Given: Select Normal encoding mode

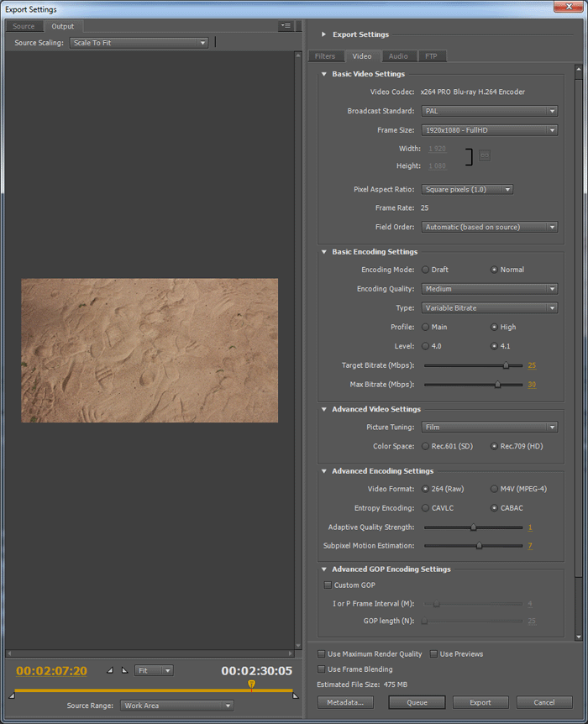Looking at the screenshot, I should 494,270.
